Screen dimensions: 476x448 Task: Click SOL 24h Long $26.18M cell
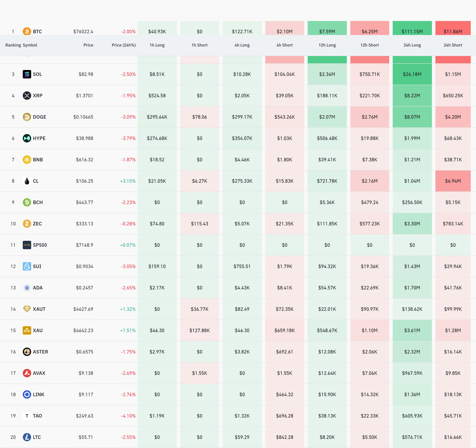tap(412, 74)
